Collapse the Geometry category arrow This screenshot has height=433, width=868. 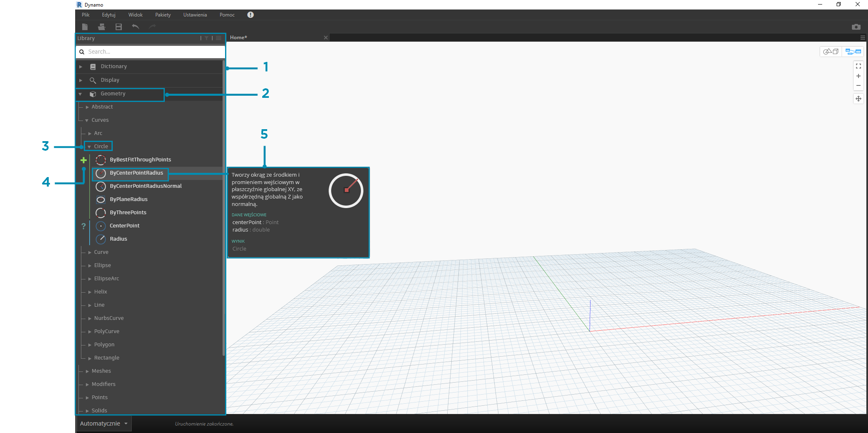81,94
